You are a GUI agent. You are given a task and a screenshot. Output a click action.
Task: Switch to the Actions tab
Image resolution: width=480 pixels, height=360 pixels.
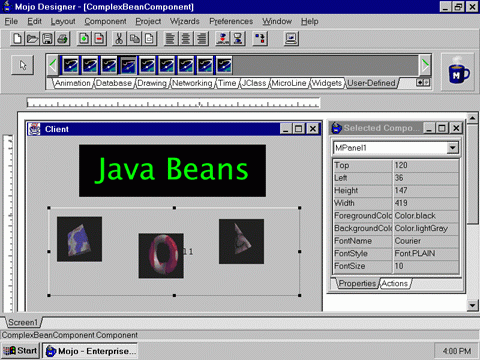(395, 283)
